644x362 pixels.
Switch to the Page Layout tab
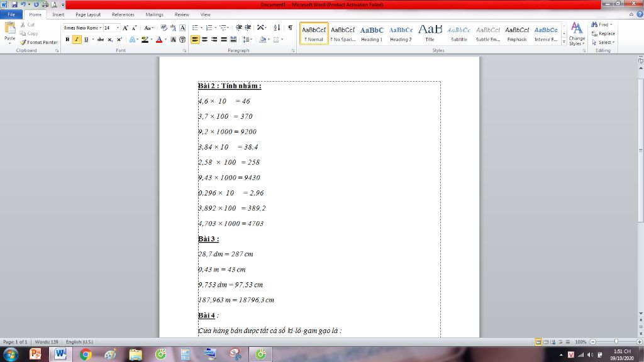tap(88, 14)
